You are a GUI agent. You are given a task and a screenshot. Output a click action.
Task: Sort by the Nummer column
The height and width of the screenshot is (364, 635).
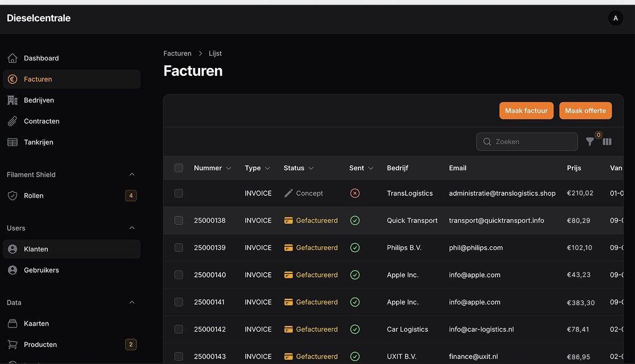212,168
